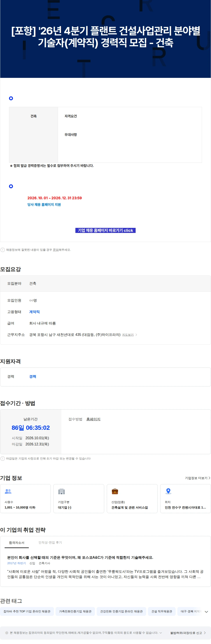Click the 건축기사 label on cover letter
This screenshot has width=211, height=644.
click(x=44, y=563)
